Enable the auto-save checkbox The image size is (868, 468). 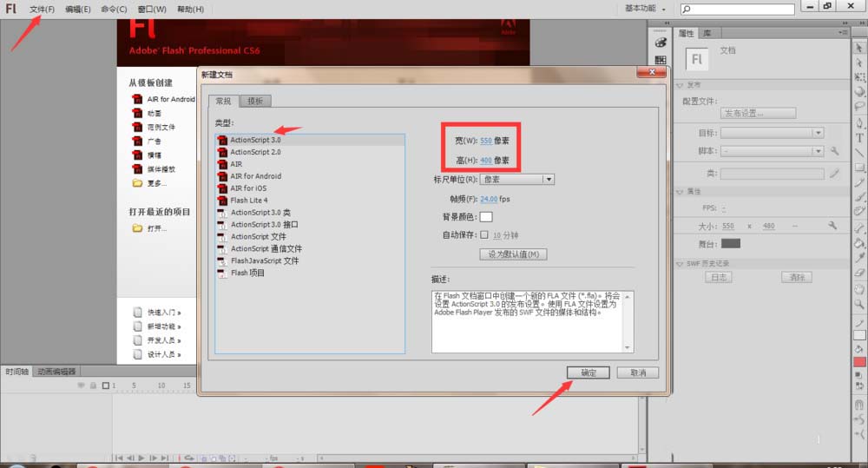click(x=484, y=234)
